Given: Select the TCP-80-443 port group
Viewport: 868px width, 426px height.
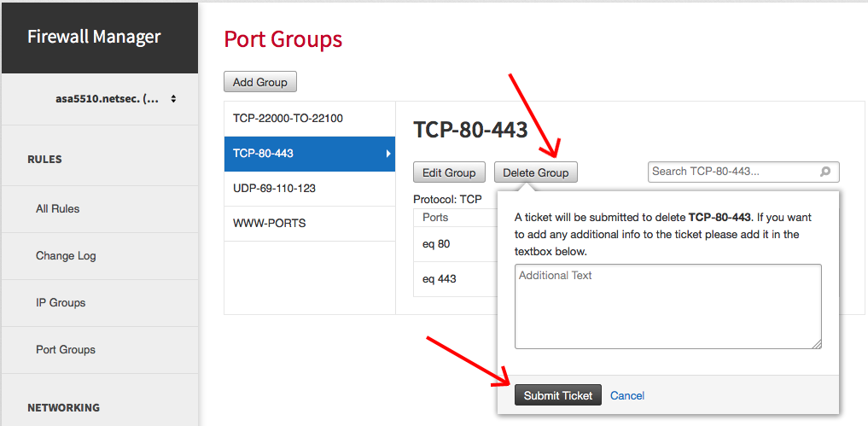Looking at the screenshot, I should (x=310, y=154).
